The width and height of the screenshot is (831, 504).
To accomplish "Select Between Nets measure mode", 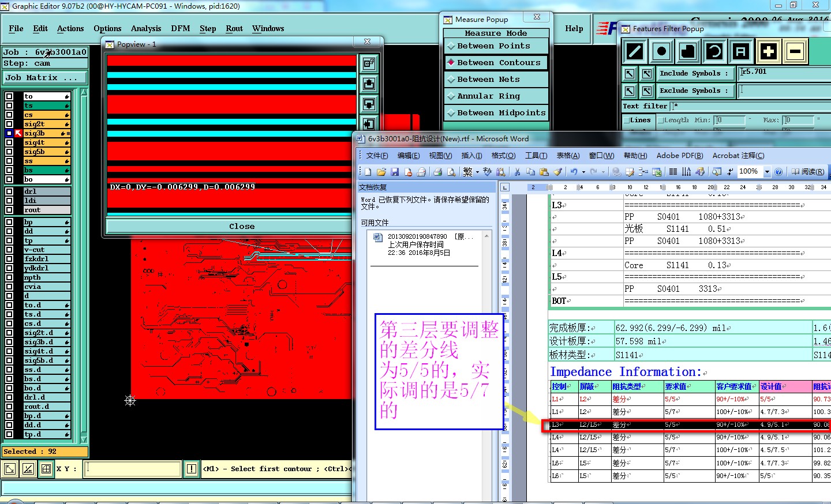I will 496,80.
